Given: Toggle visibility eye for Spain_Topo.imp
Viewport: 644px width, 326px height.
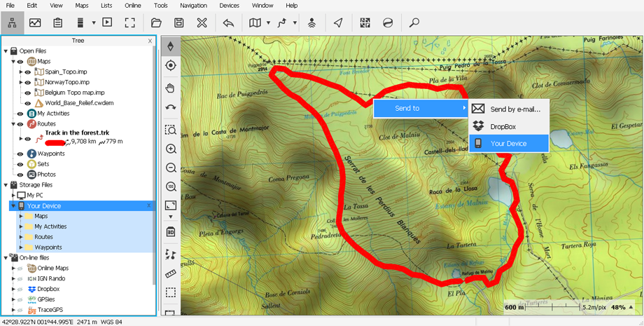Looking at the screenshot, I should pos(28,72).
